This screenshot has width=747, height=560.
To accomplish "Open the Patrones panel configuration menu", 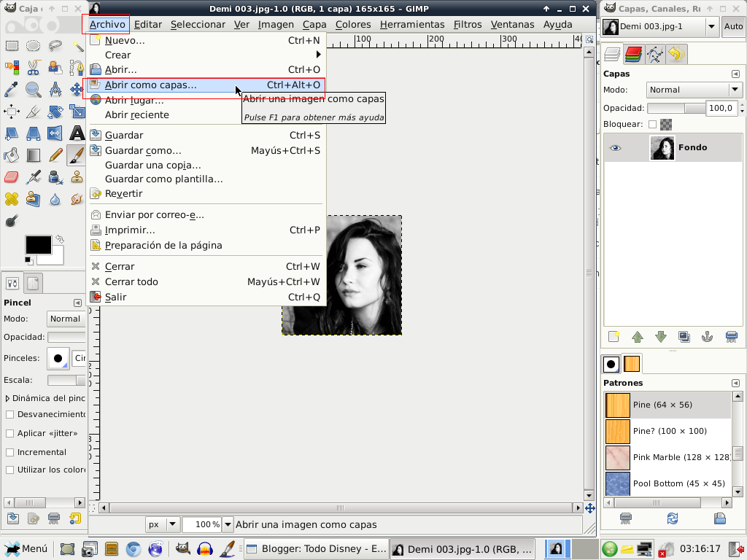I will pos(735,383).
